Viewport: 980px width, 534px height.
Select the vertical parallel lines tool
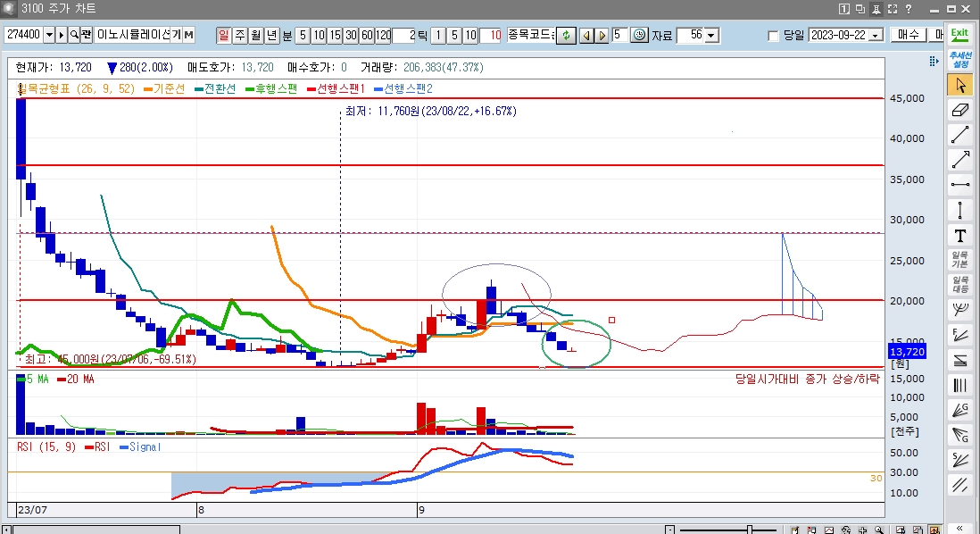point(960,386)
